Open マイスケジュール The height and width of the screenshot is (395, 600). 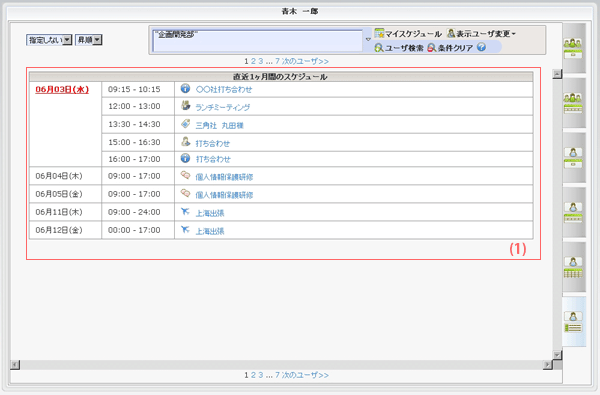coord(408,34)
